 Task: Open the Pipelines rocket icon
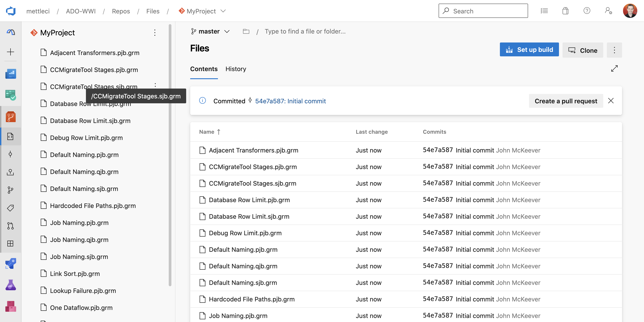pos(11,263)
